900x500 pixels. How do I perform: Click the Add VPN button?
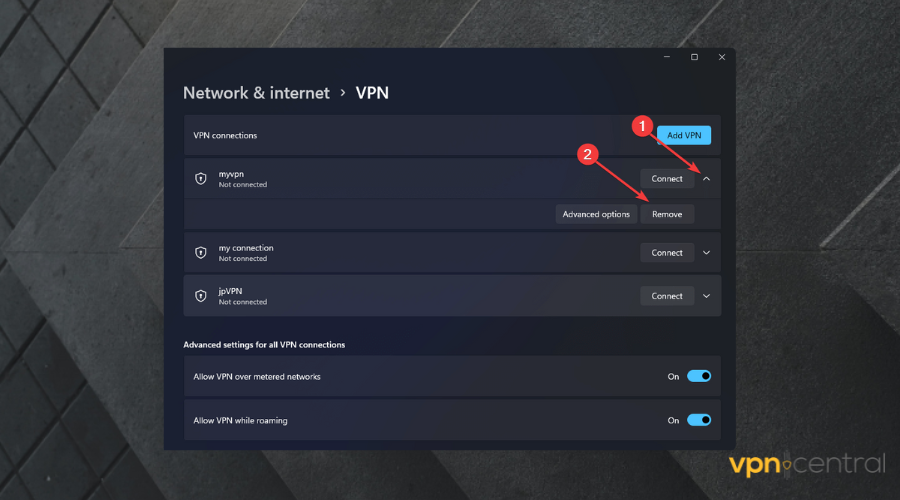[x=683, y=135]
